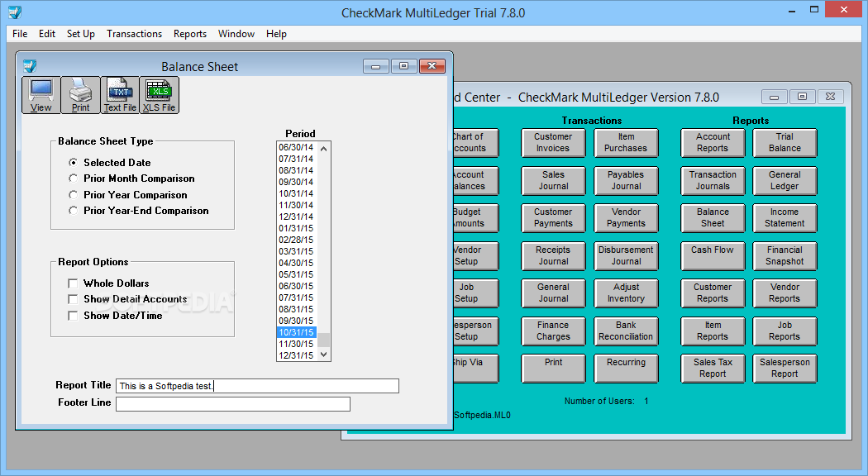The image size is (868, 476).
Task: Click the Recurring button in Command Center
Action: [626, 368]
